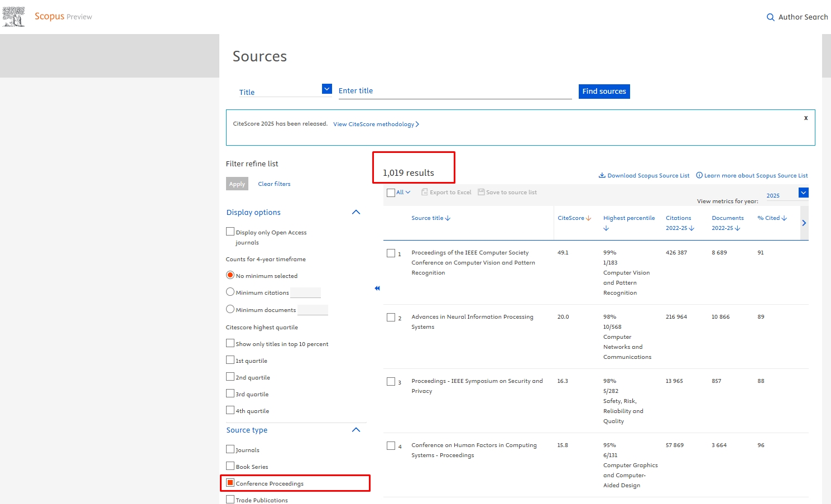This screenshot has width=831, height=504.
Task: Check the Book Series source type
Action: click(x=230, y=466)
